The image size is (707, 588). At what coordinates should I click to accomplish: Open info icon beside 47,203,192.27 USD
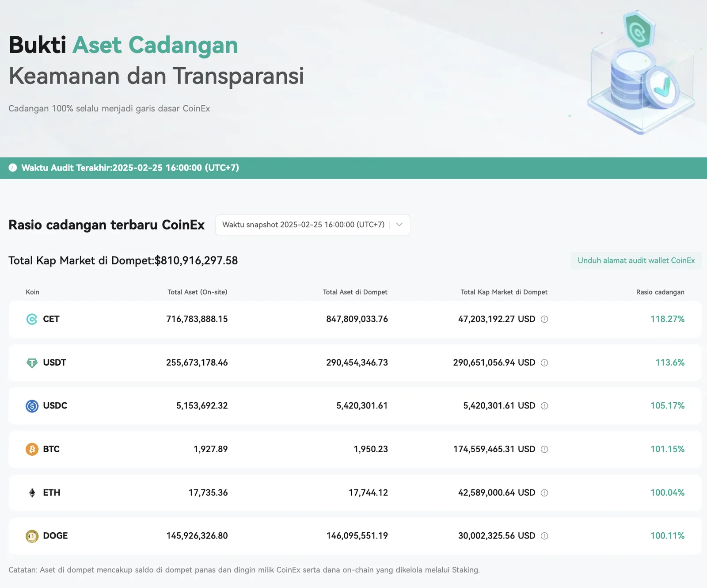tap(544, 319)
